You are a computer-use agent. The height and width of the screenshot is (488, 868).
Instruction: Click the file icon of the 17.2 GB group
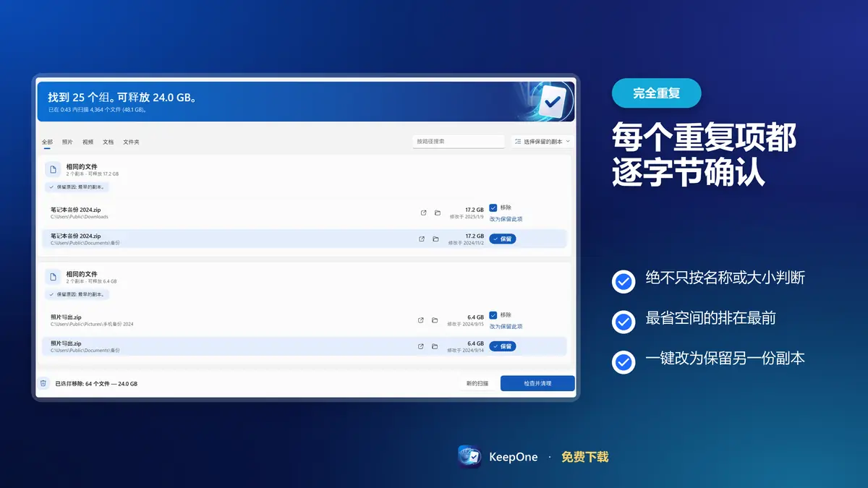53,169
